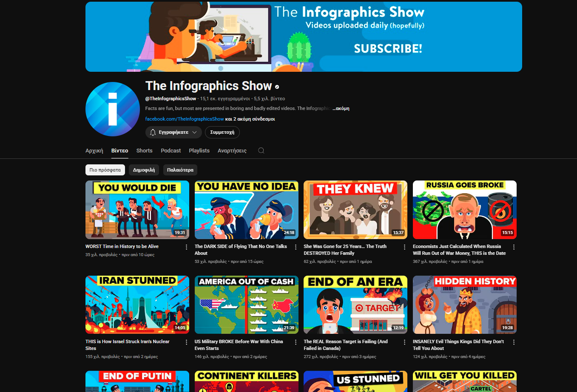Play the YOU WOULD DIE thumbnail video
The image size is (577, 392).
pos(137,210)
